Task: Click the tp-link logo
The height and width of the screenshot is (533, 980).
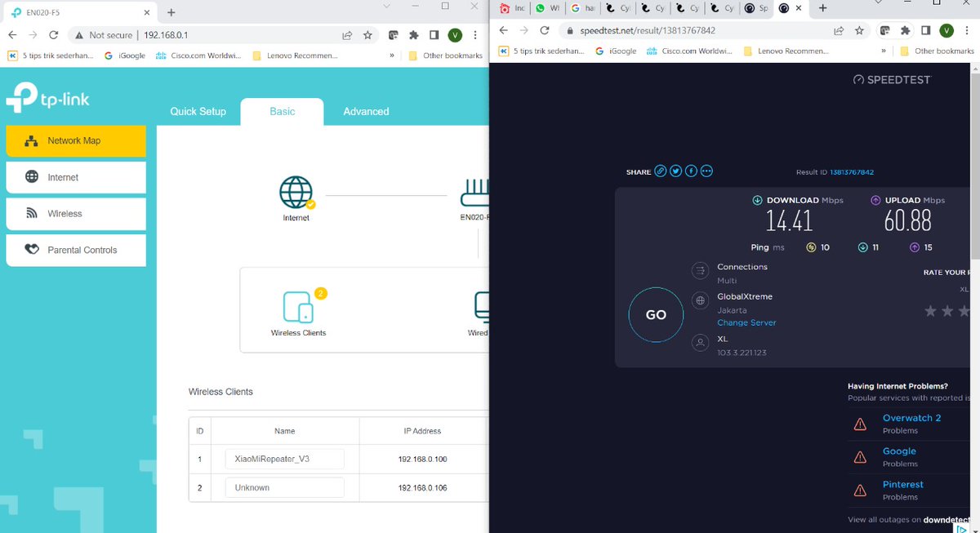Action: point(48,98)
